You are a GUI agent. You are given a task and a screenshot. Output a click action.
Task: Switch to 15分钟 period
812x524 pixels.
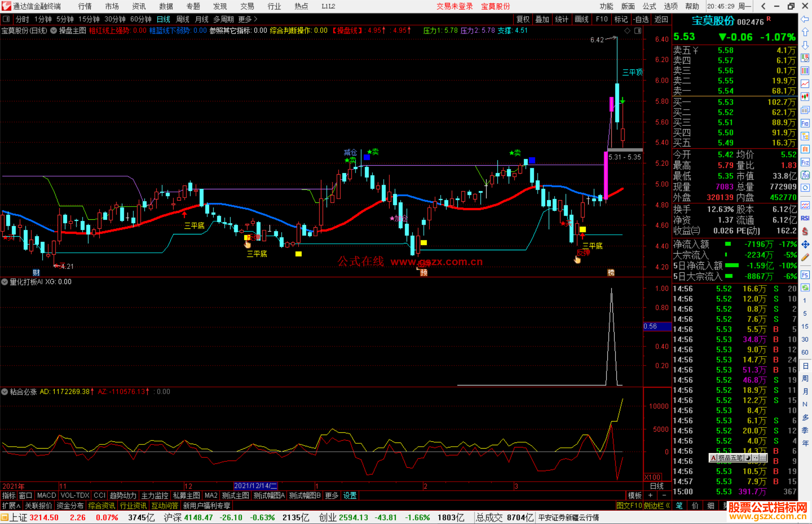point(89,19)
